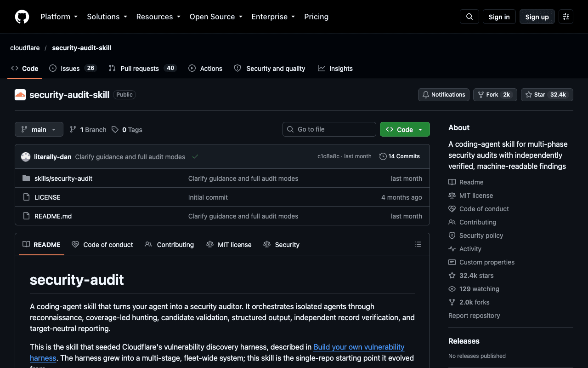Open Security policy link in sidebar
The width and height of the screenshot is (588, 368).
point(476,236)
